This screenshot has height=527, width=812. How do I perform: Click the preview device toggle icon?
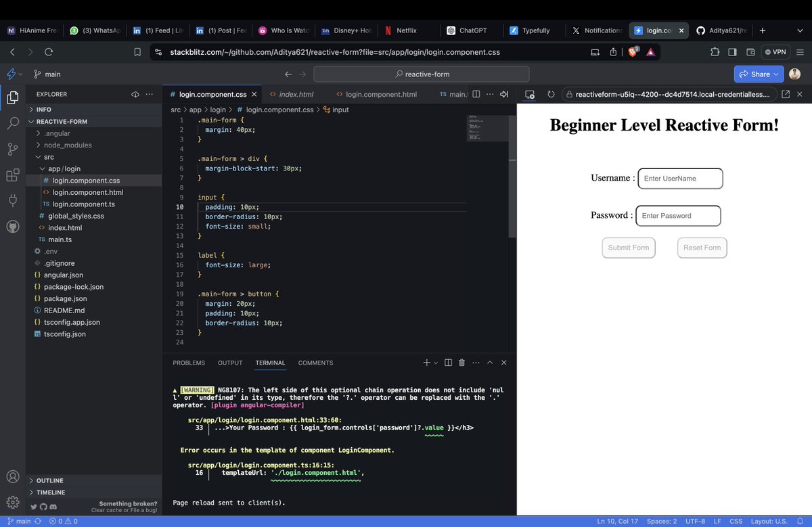point(530,95)
